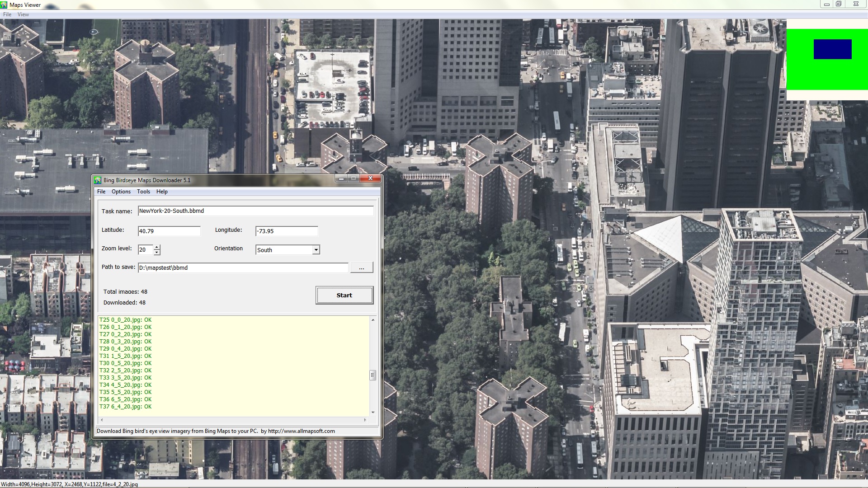
Task: Open the Downloader Tools menu
Action: [x=143, y=192]
